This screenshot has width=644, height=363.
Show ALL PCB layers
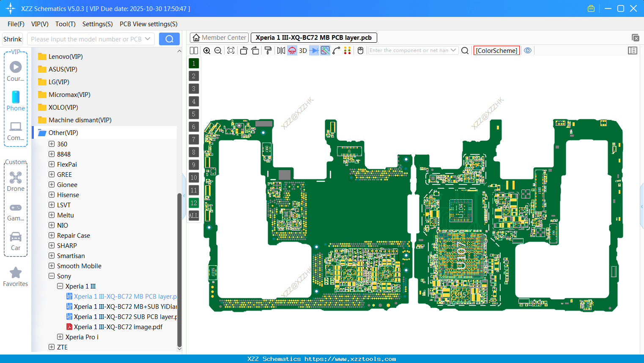tap(193, 216)
